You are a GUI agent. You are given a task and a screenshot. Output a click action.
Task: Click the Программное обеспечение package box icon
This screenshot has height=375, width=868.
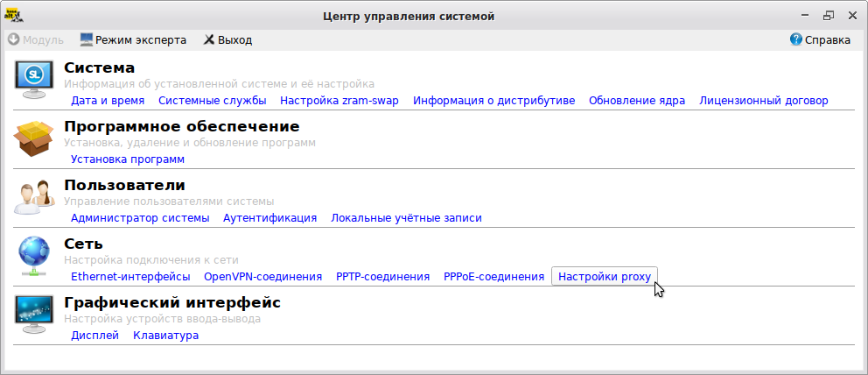point(33,138)
